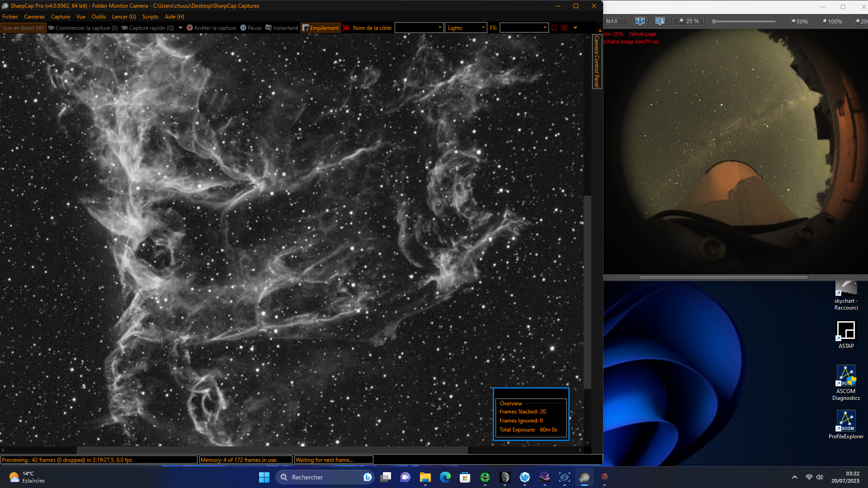Click Capture rapide (Q) button
Viewport: 868px width, 488px height.
[147, 28]
